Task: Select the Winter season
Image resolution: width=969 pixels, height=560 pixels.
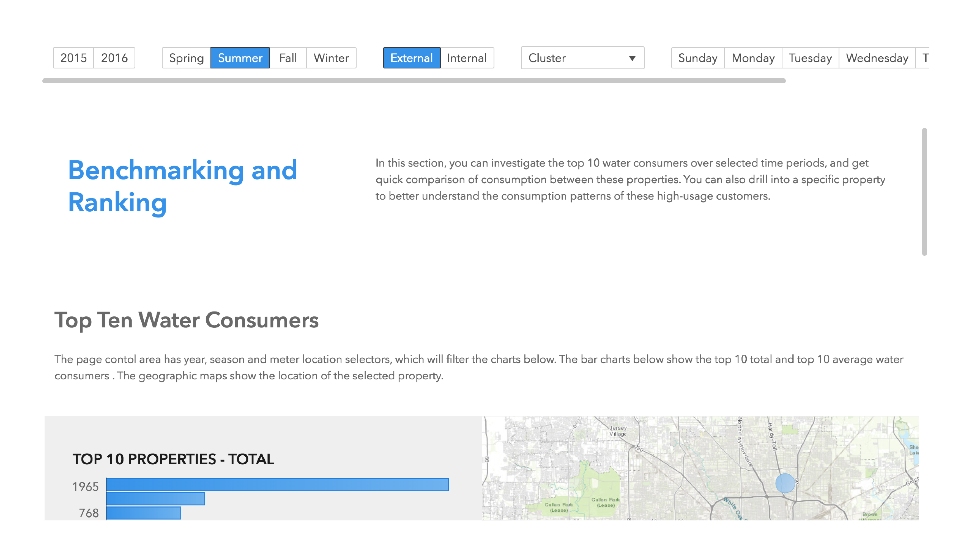Action: [x=331, y=58]
